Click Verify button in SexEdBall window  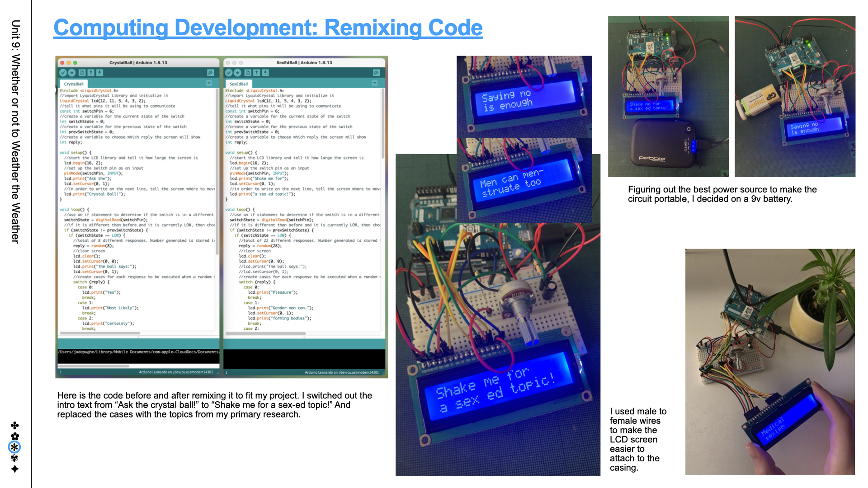[229, 73]
